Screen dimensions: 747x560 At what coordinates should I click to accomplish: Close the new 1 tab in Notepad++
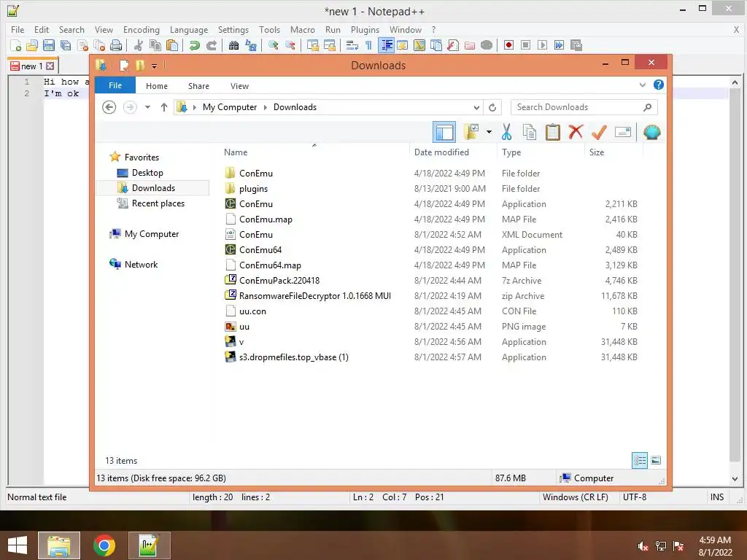pyautogui.click(x=50, y=66)
